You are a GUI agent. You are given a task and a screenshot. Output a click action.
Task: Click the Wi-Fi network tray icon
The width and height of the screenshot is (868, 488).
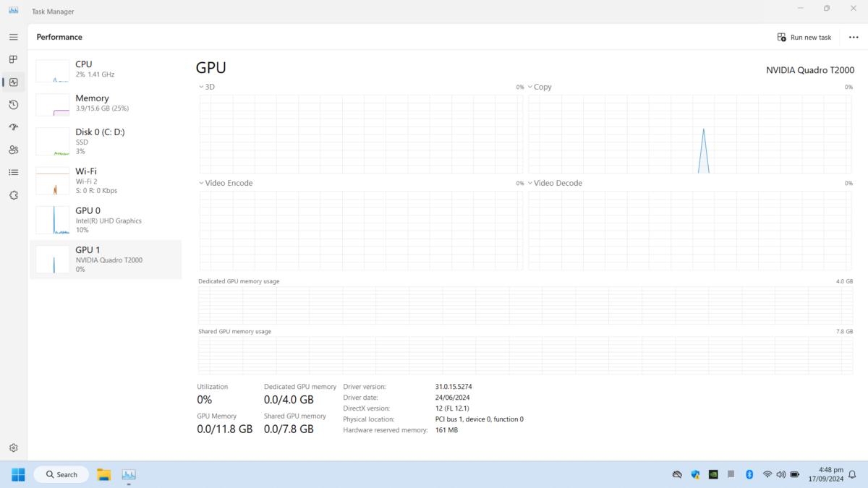(767, 474)
